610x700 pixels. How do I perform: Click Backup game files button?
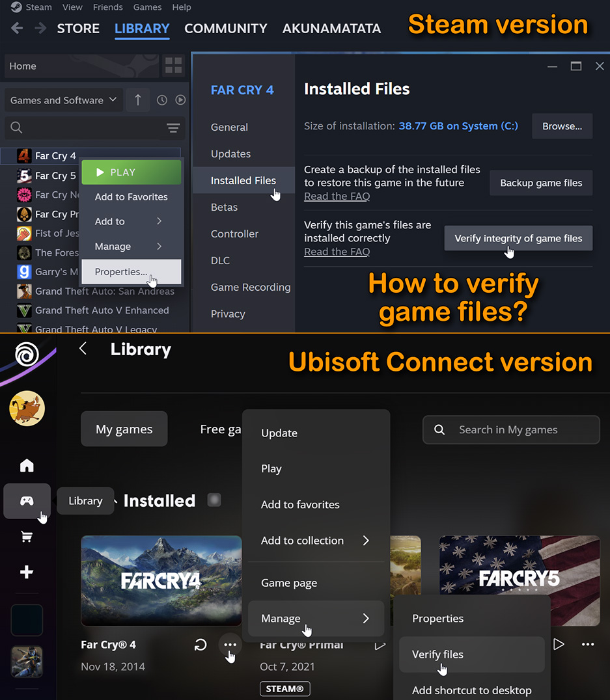[541, 183]
